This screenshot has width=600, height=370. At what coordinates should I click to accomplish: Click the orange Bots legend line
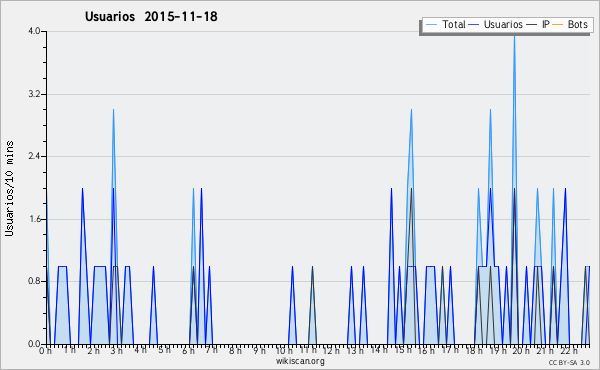[558, 25]
